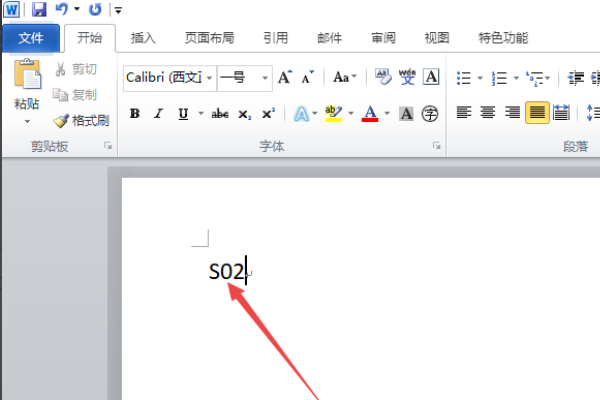Toggle Italic formatting
Image resolution: width=600 pixels, height=400 pixels.
(158, 114)
